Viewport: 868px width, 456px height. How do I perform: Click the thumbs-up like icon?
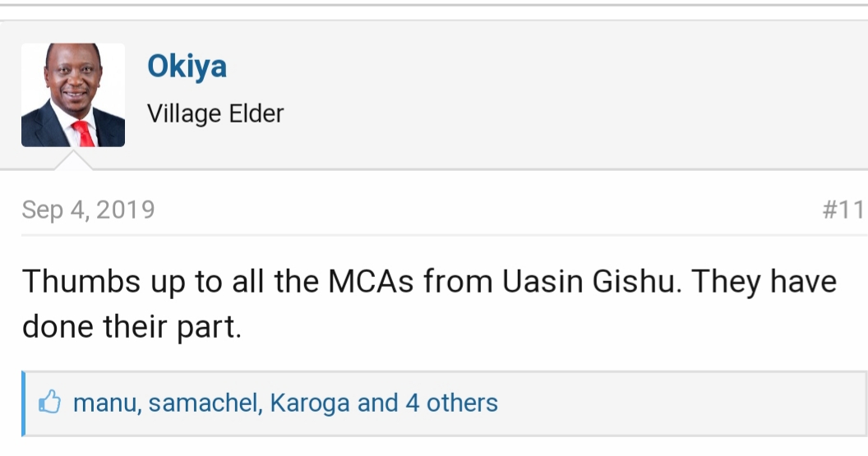(50, 403)
